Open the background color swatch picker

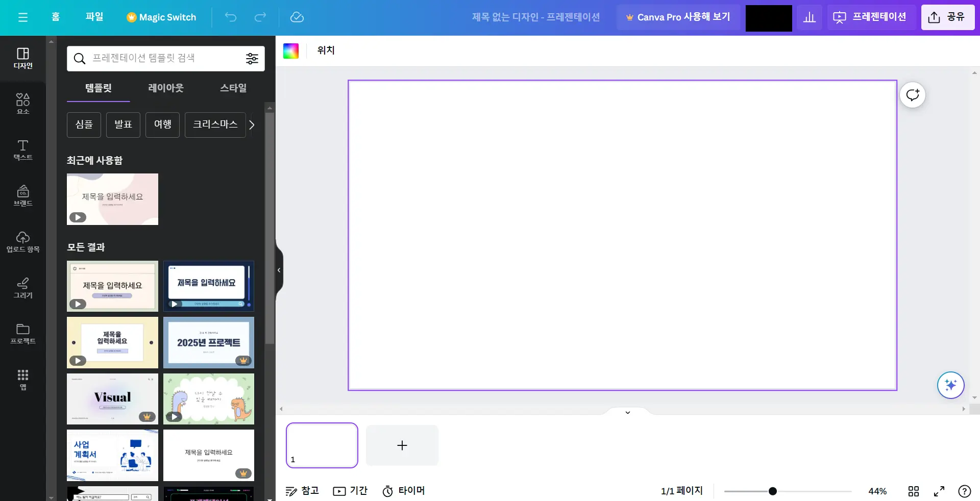pyautogui.click(x=291, y=51)
